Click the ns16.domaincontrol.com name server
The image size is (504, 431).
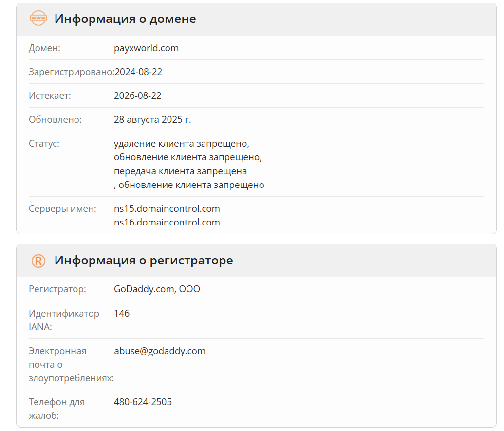coord(167,223)
